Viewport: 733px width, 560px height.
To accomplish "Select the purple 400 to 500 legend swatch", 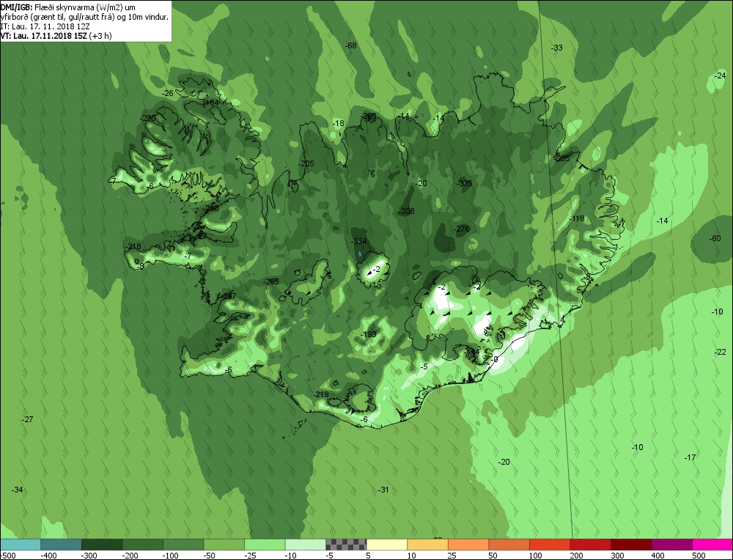I will pyautogui.click(x=671, y=545).
